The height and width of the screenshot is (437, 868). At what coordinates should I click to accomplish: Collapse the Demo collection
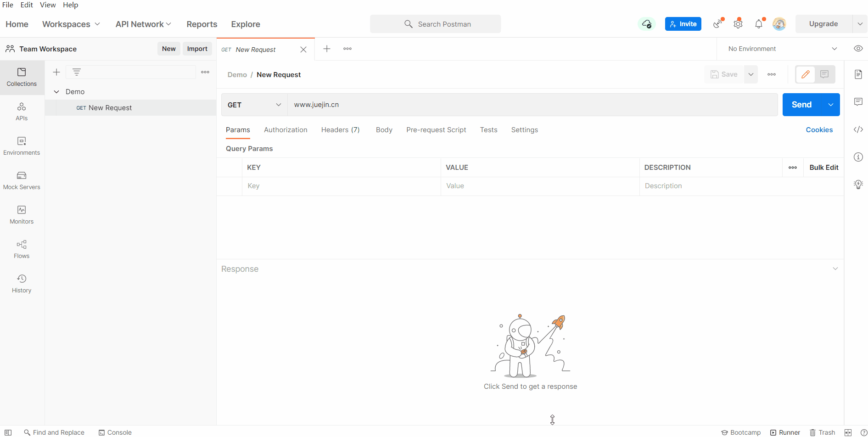click(56, 91)
